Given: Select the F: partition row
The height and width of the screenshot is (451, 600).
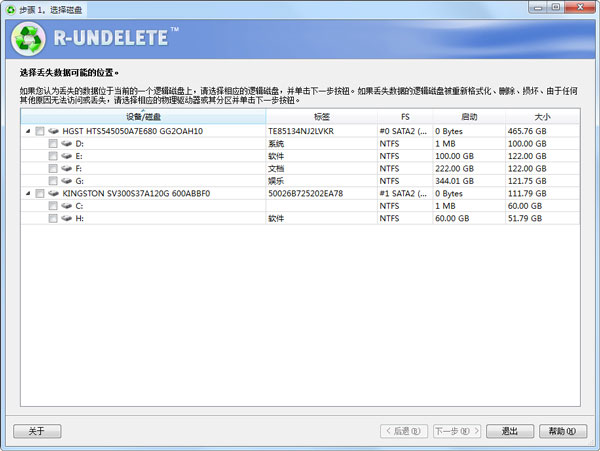Looking at the screenshot, I should 300,168.
